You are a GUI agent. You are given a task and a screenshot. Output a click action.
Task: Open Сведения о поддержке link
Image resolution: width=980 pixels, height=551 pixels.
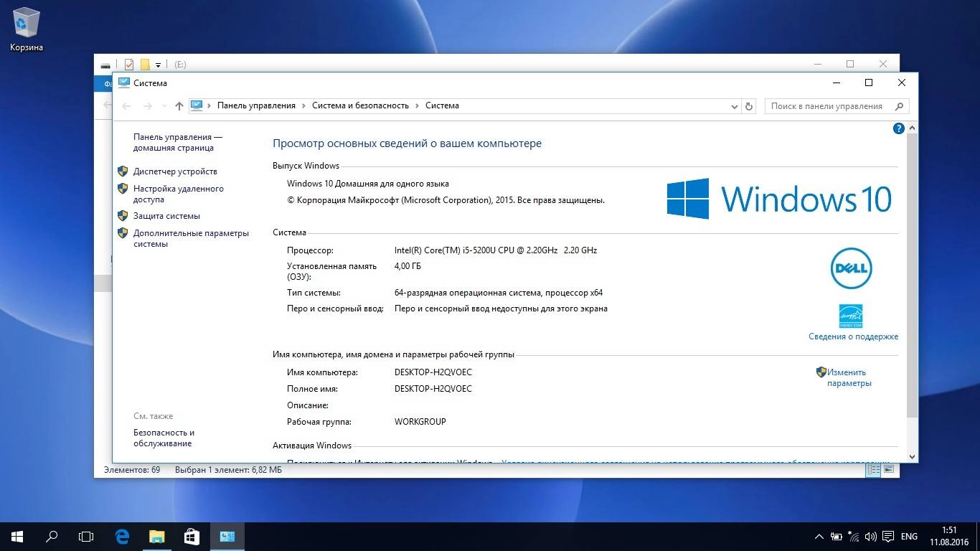[853, 336]
